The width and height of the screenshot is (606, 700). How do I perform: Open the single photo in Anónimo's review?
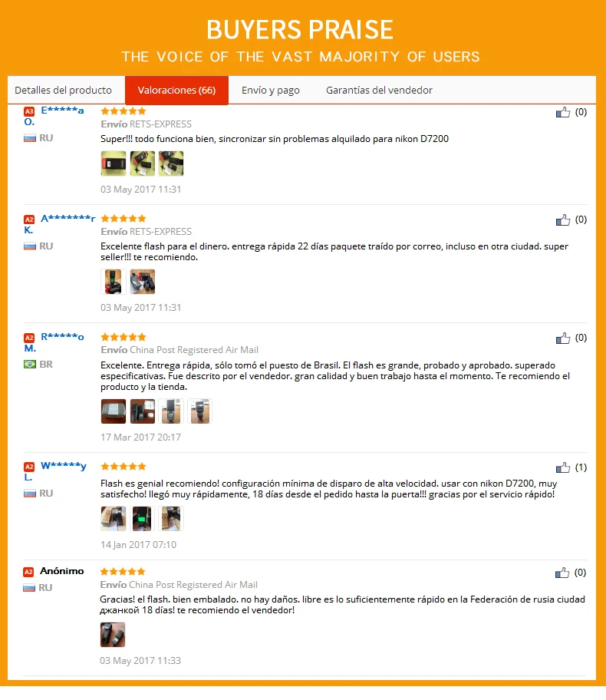(x=113, y=634)
